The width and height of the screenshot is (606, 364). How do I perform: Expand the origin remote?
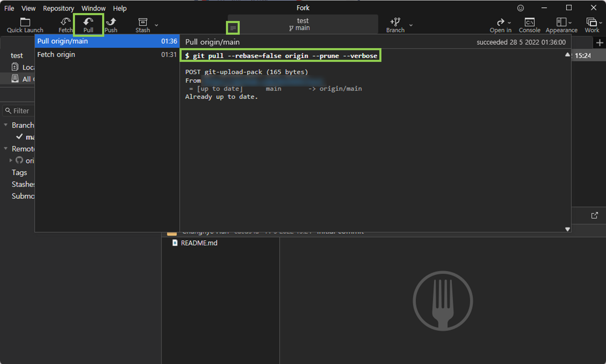11,160
